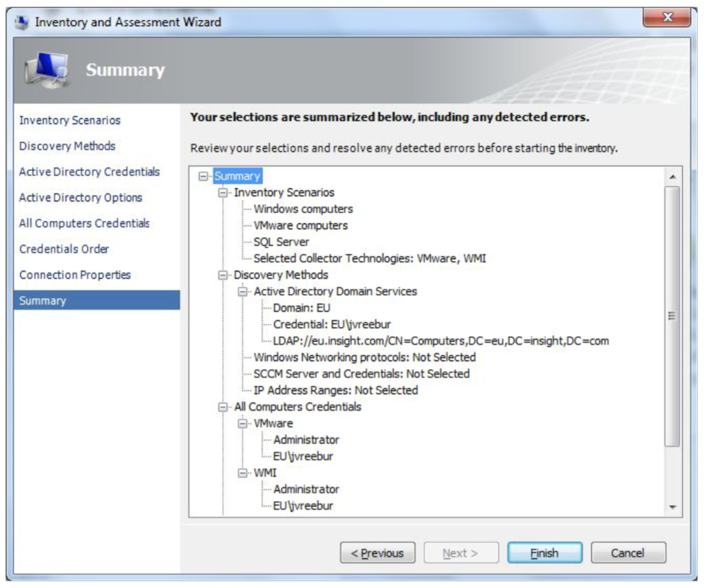Collapse the WMI credentials node
Screen dimensions: 705x588
pos(243,473)
